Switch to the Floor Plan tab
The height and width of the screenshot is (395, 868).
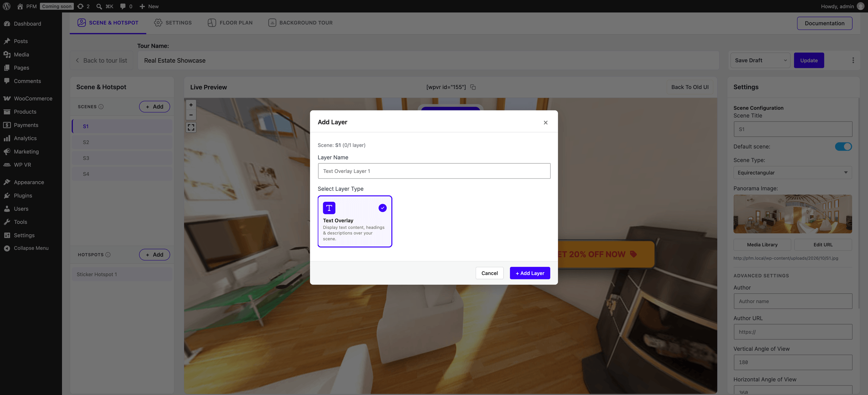pos(230,23)
